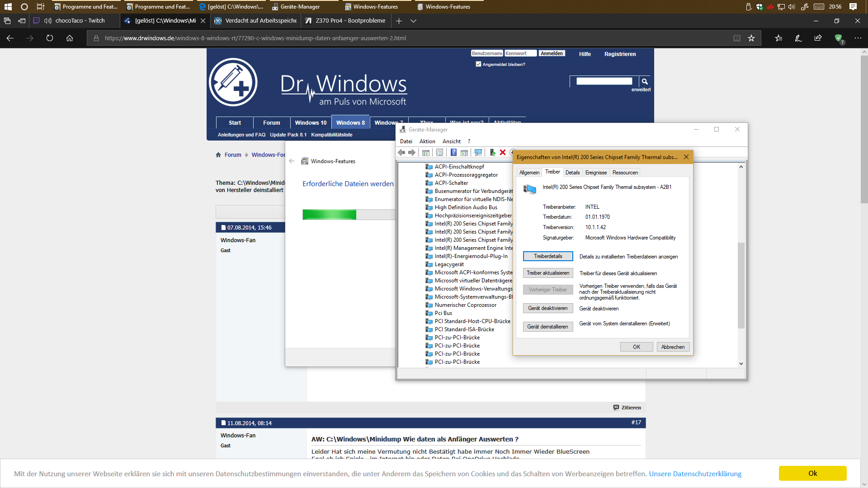This screenshot has width=868, height=488.
Task: Click the update driver toolbar icon
Action: (x=492, y=153)
